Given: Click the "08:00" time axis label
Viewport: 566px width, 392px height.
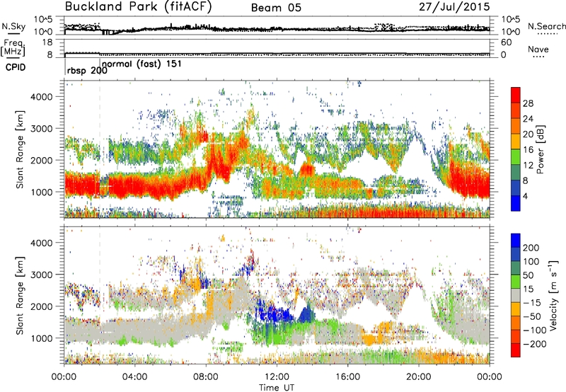Looking at the screenshot, I should coord(206,377).
